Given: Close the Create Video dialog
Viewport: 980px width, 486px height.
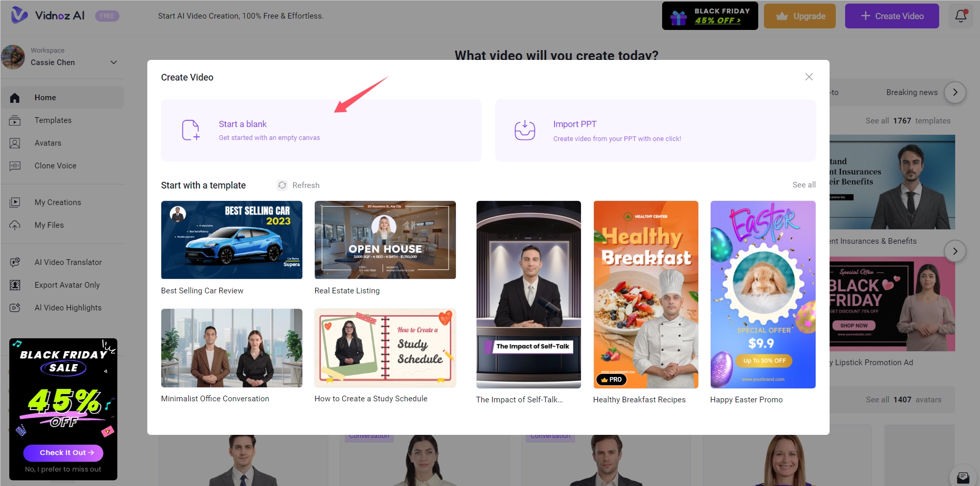Looking at the screenshot, I should (x=809, y=77).
